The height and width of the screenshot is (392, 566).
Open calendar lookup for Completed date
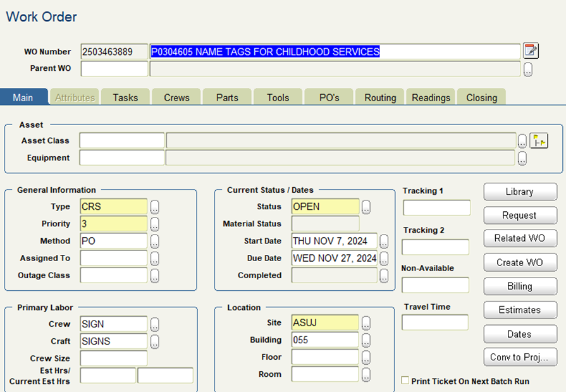[384, 276]
